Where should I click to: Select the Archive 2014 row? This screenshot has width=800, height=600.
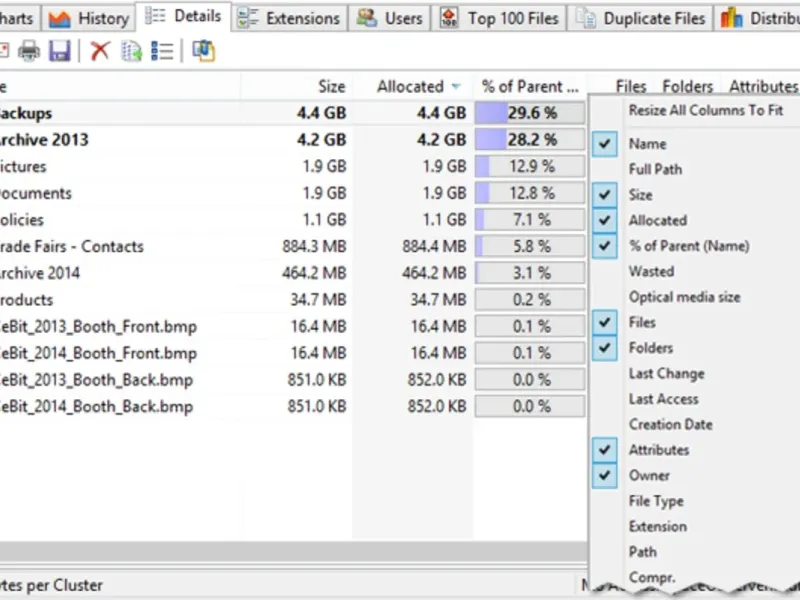tap(293, 273)
